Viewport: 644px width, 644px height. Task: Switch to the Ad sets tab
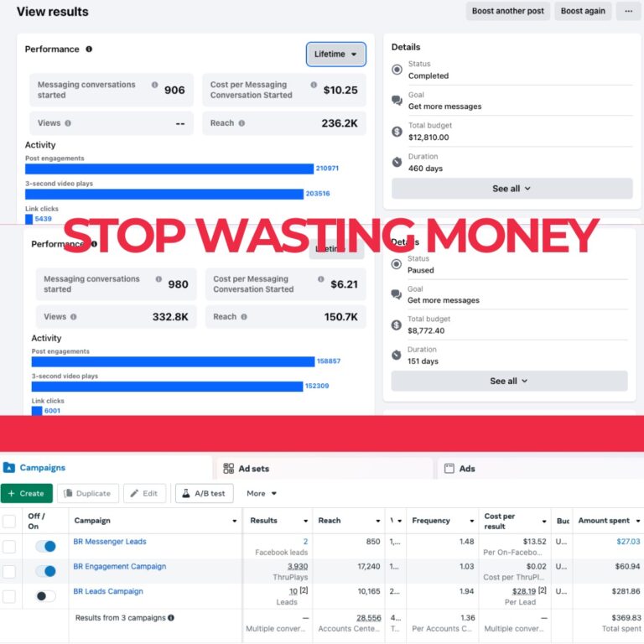pyautogui.click(x=253, y=469)
